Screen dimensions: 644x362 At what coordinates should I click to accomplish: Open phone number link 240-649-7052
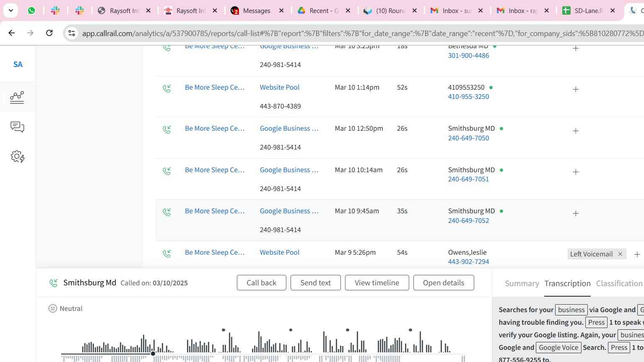pos(468,220)
